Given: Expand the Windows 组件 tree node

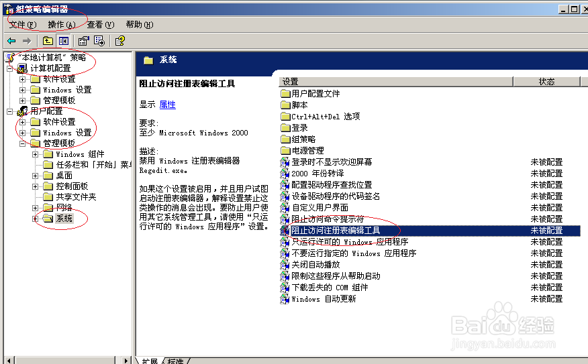Looking at the screenshot, I should (x=36, y=154).
